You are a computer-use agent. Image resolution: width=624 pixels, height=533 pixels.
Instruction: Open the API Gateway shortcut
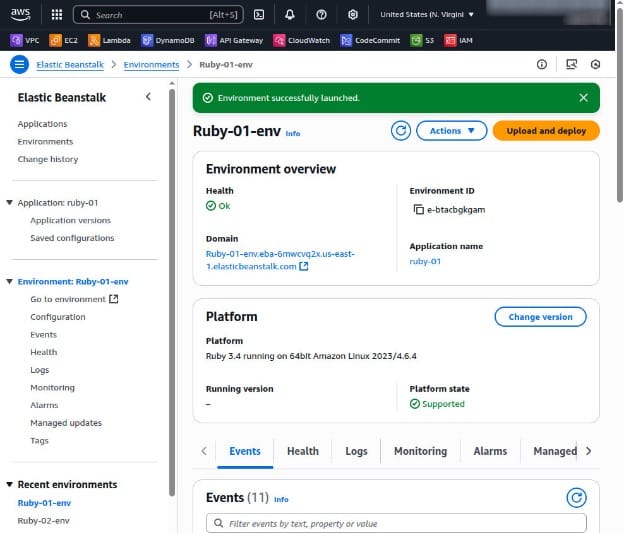click(x=234, y=40)
